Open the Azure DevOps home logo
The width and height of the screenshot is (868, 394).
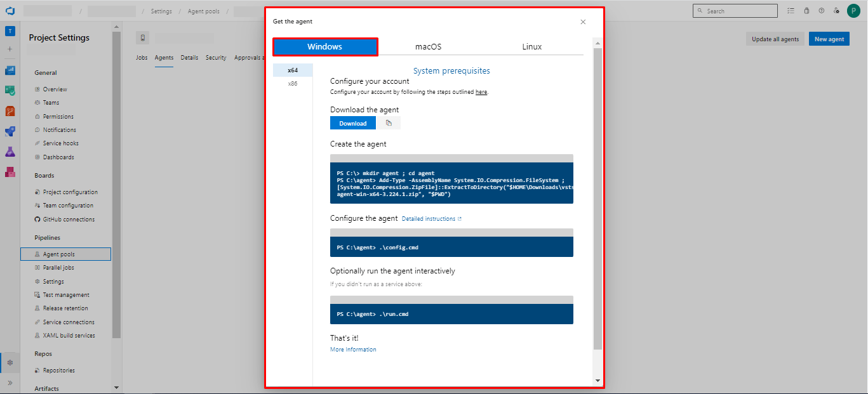coord(10,11)
